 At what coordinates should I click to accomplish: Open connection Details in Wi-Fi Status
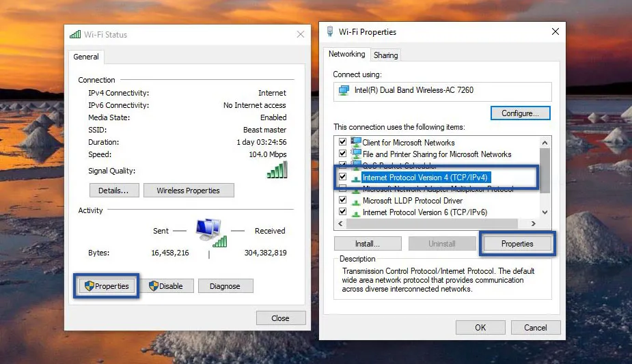(x=114, y=191)
